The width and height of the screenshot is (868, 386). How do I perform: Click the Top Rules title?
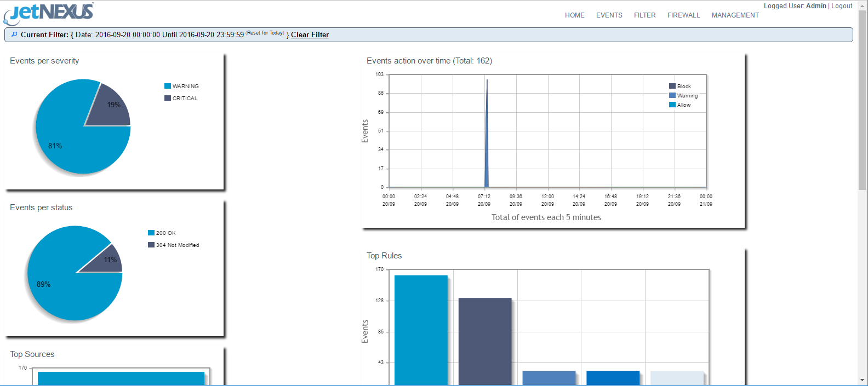tap(384, 256)
